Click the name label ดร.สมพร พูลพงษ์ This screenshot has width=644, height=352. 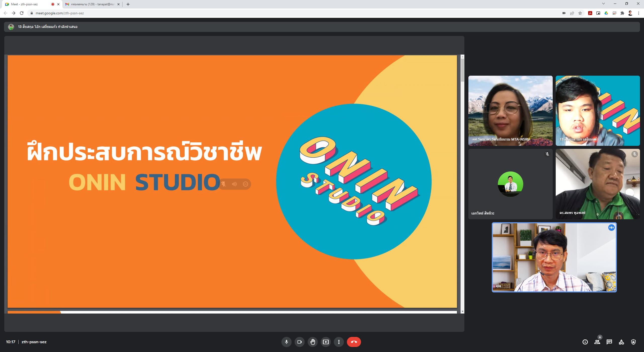[x=573, y=213]
